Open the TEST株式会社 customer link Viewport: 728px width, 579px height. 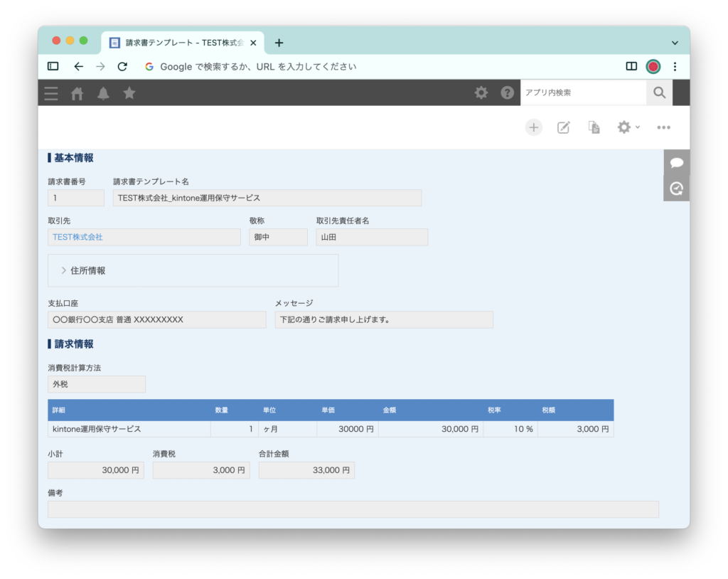tap(77, 237)
